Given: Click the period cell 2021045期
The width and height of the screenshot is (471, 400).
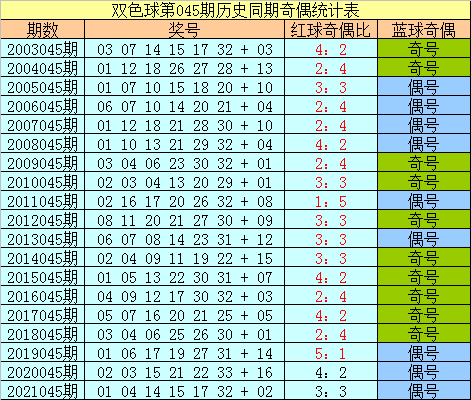Looking at the screenshot, I should click(42, 391).
